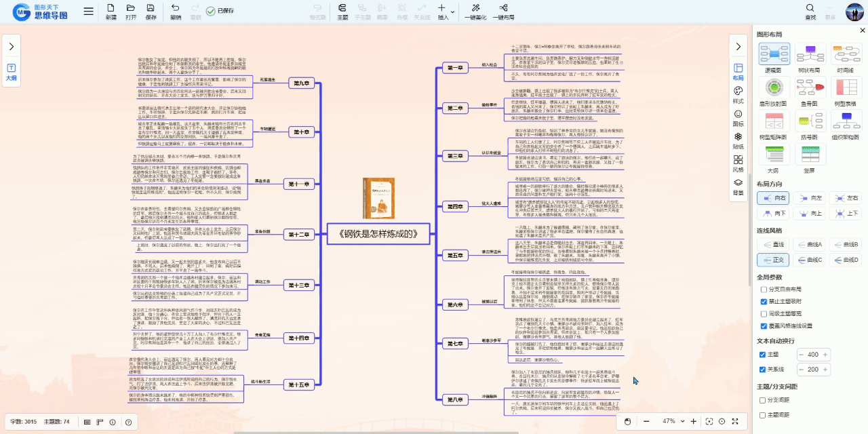Screen dimensions: 868x434
Task: Click the 一键美化 beautify tool
Action: click(477, 12)
